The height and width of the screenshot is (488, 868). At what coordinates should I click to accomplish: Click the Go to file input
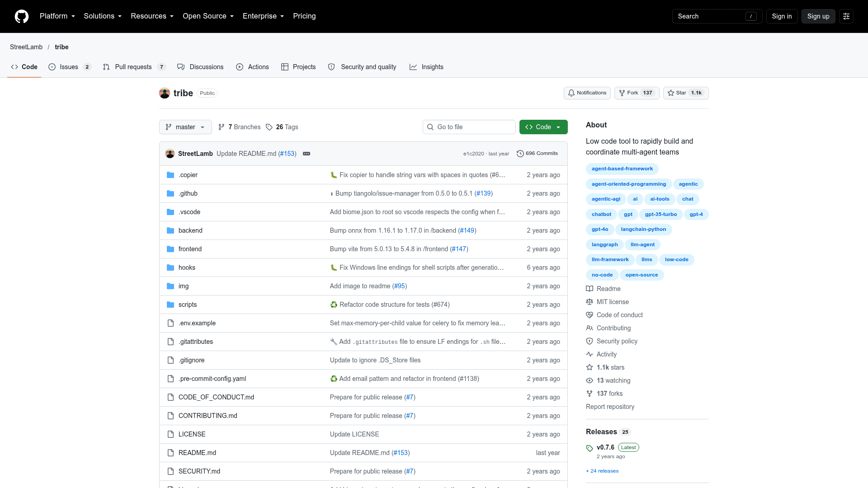pos(469,127)
